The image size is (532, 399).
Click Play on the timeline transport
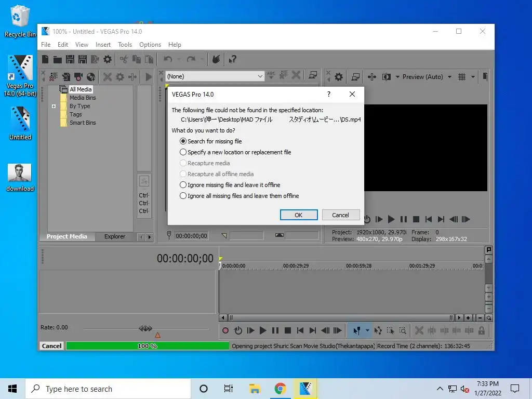click(x=262, y=330)
